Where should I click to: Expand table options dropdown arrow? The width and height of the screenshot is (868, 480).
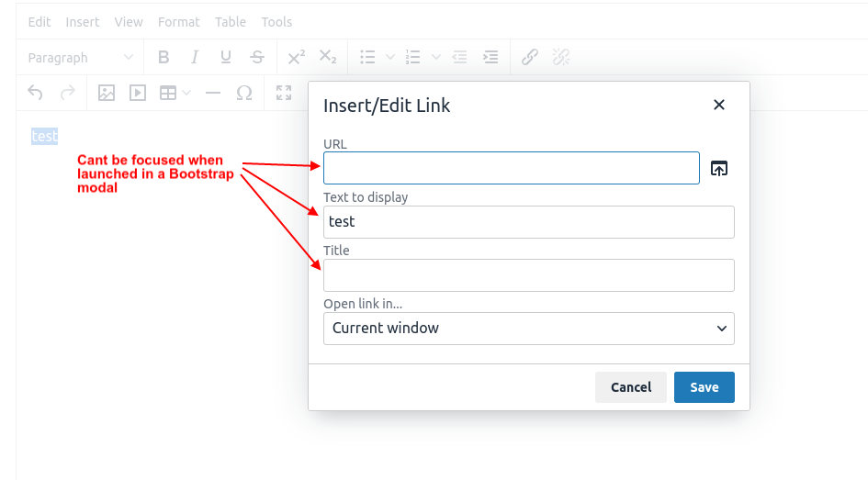pos(186,93)
